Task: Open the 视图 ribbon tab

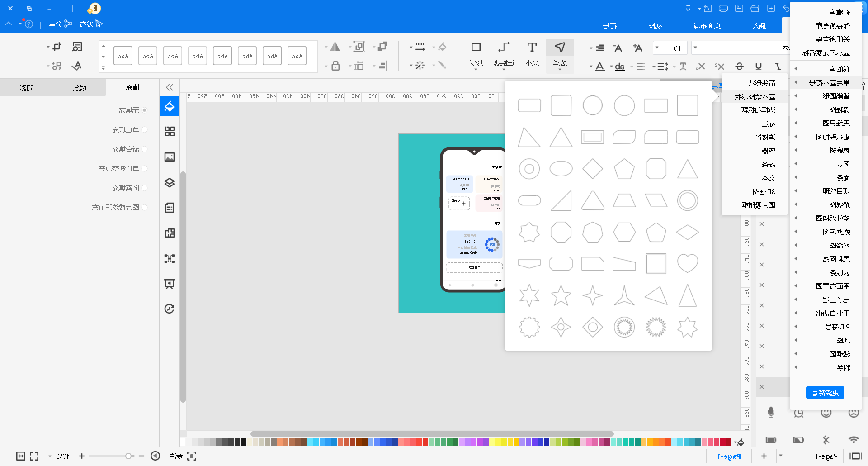Action: pyautogui.click(x=655, y=25)
